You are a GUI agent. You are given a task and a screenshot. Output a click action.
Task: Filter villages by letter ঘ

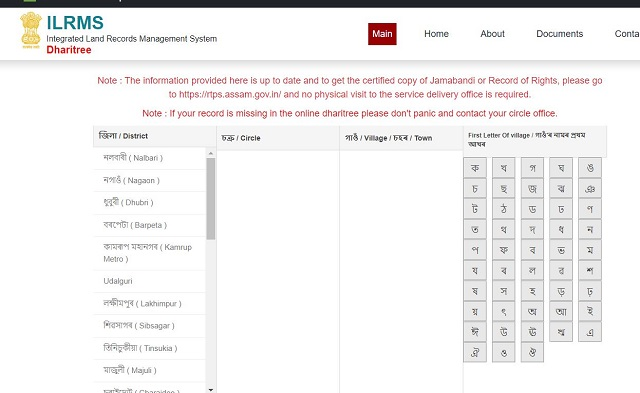[561, 168]
